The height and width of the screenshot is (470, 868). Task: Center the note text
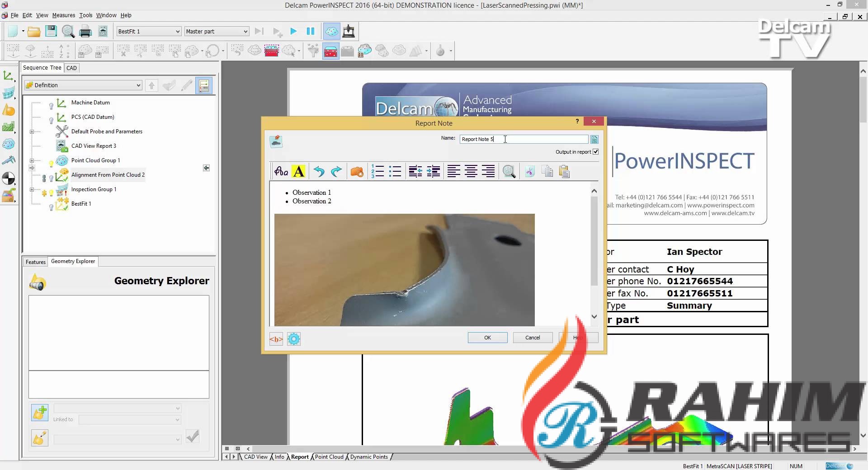pos(471,171)
